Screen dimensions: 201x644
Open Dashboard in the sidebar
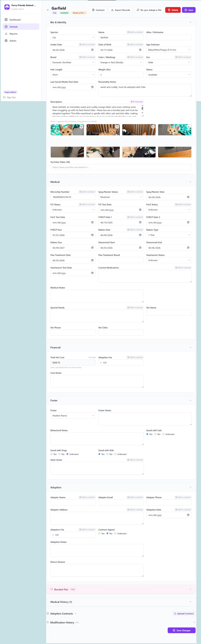click(21, 19)
